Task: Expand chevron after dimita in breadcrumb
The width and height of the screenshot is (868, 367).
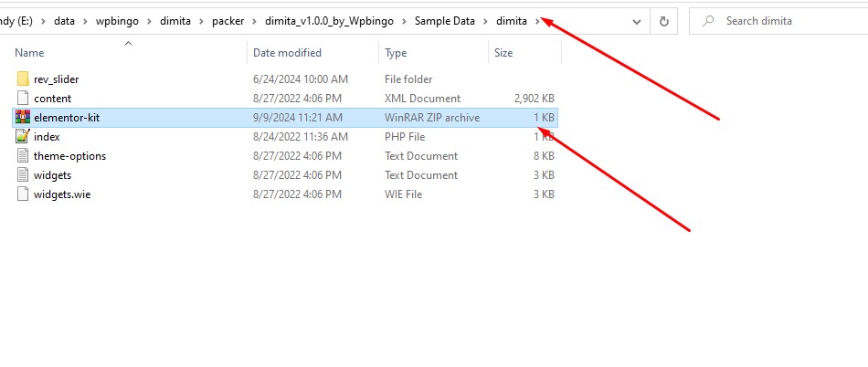Action: point(537,21)
